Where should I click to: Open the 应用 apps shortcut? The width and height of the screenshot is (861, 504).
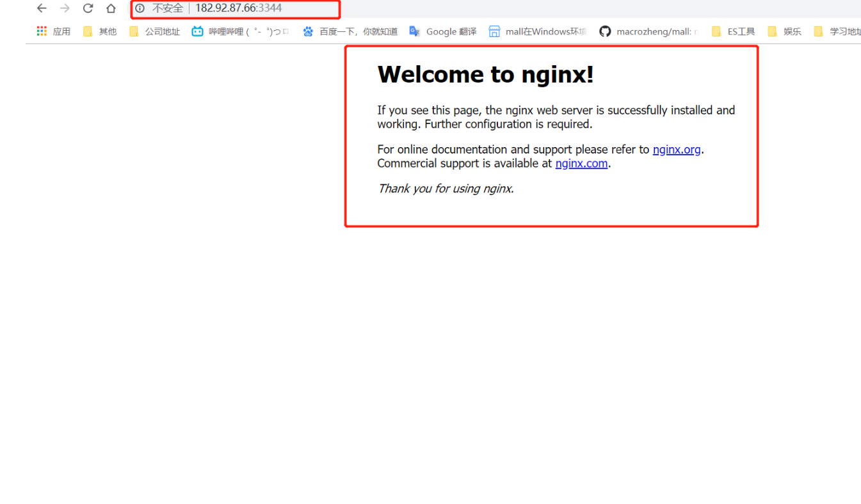[54, 31]
